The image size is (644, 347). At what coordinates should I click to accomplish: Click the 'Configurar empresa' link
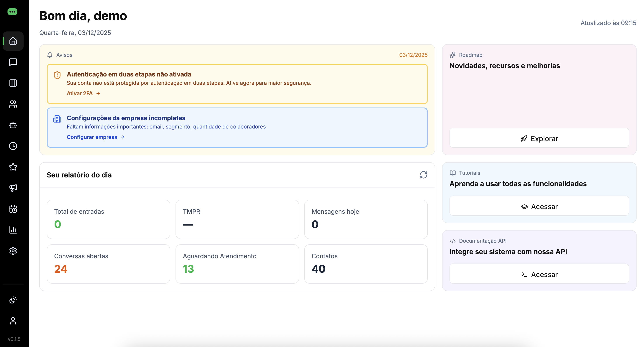92,137
